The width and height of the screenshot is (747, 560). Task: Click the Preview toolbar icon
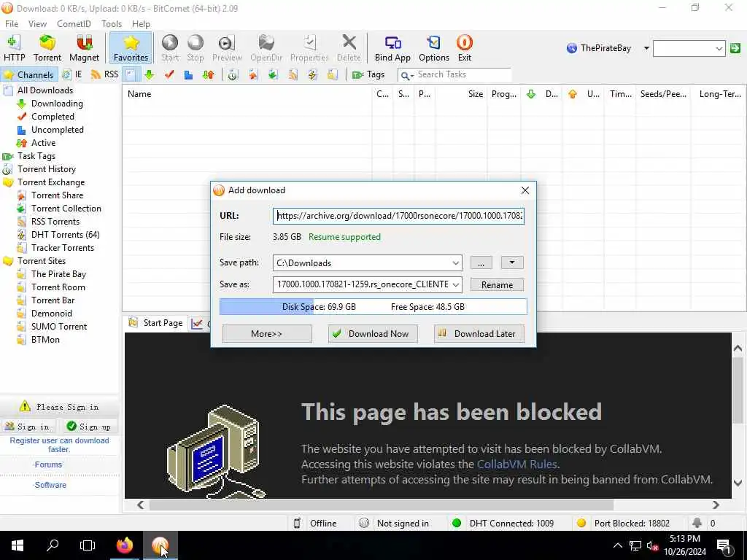(227, 48)
